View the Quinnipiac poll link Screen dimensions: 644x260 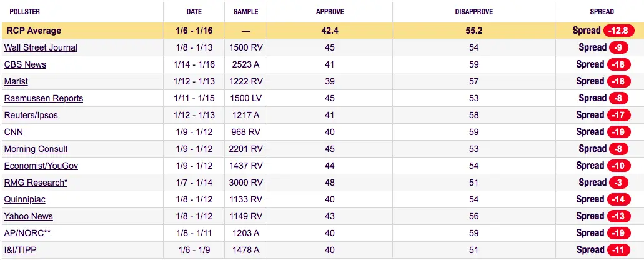[25, 199]
